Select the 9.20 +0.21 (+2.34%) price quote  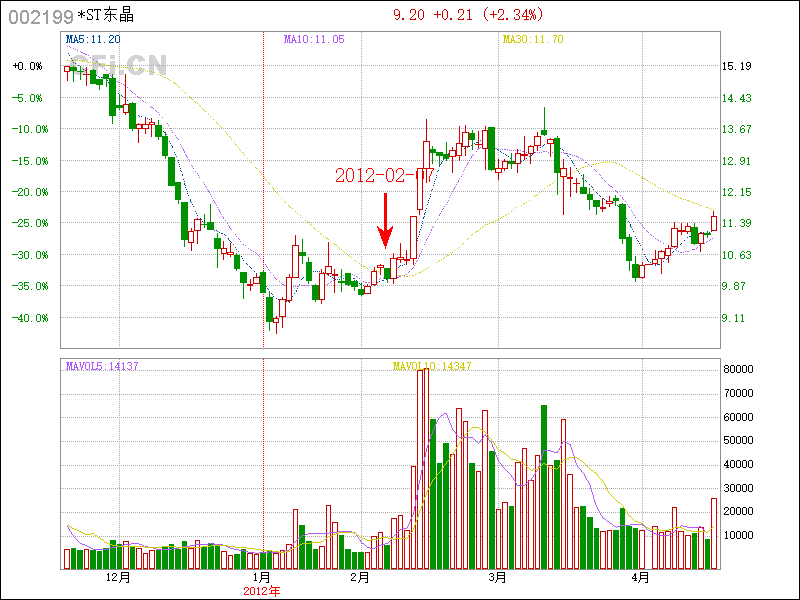(x=466, y=15)
